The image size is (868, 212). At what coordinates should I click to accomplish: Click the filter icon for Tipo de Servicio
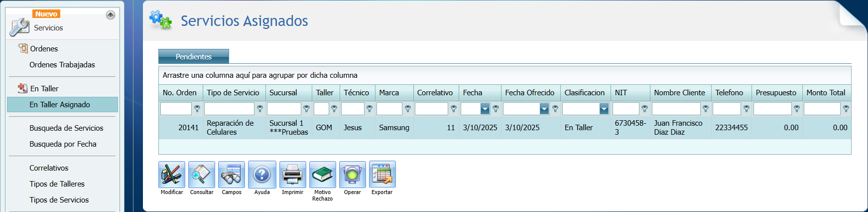point(260,109)
